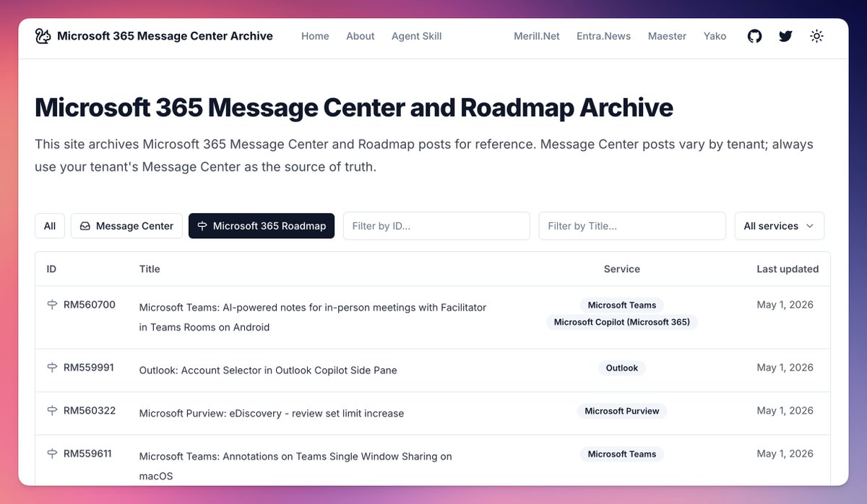Click May 1, 2026 date in RM559991 row
Image resolution: width=867 pixels, height=504 pixels.
pos(785,368)
